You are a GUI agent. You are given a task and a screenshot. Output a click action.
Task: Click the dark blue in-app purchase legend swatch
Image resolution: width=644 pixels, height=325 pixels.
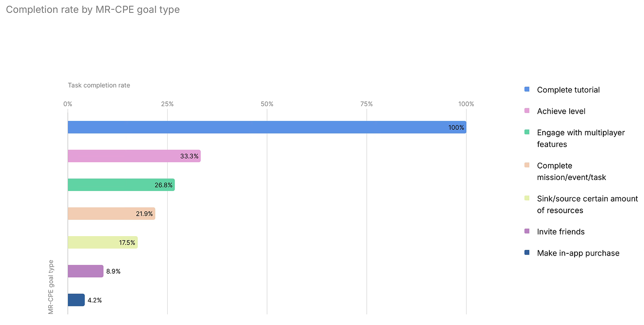click(527, 252)
